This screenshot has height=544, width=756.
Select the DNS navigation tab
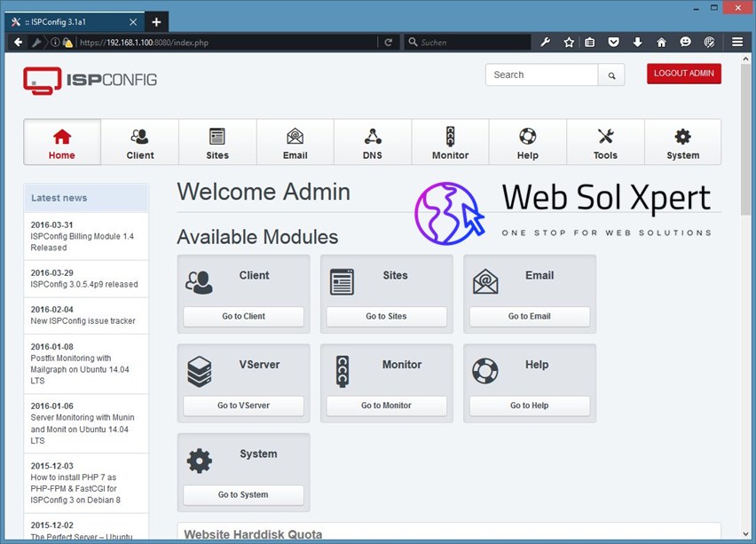point(373,142)
